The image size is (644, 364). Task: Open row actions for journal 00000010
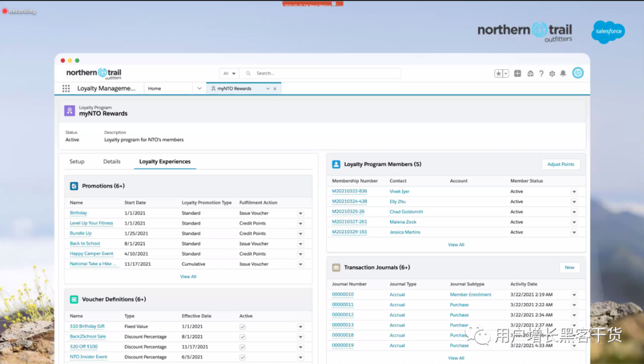point(574,295)
